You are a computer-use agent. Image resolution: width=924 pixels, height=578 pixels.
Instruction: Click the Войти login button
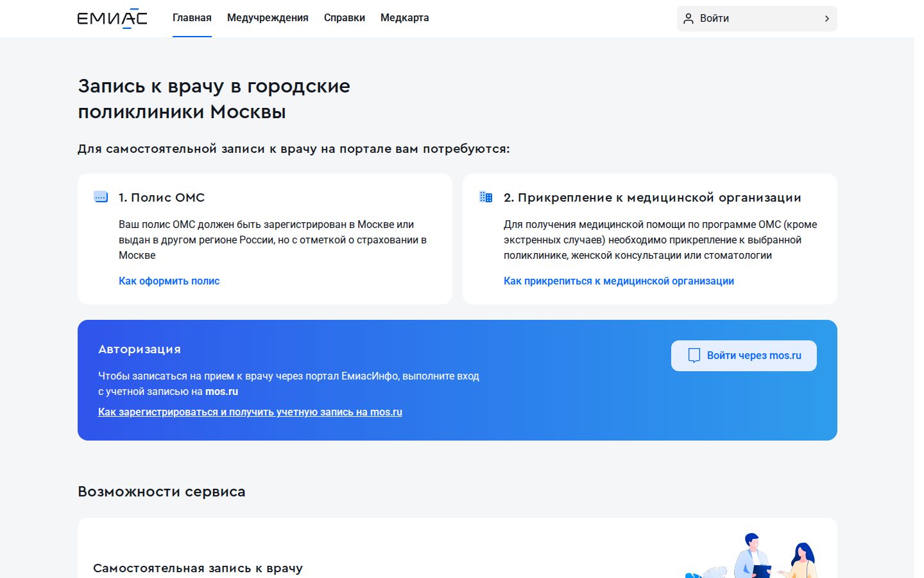click(x=757, y=19)
